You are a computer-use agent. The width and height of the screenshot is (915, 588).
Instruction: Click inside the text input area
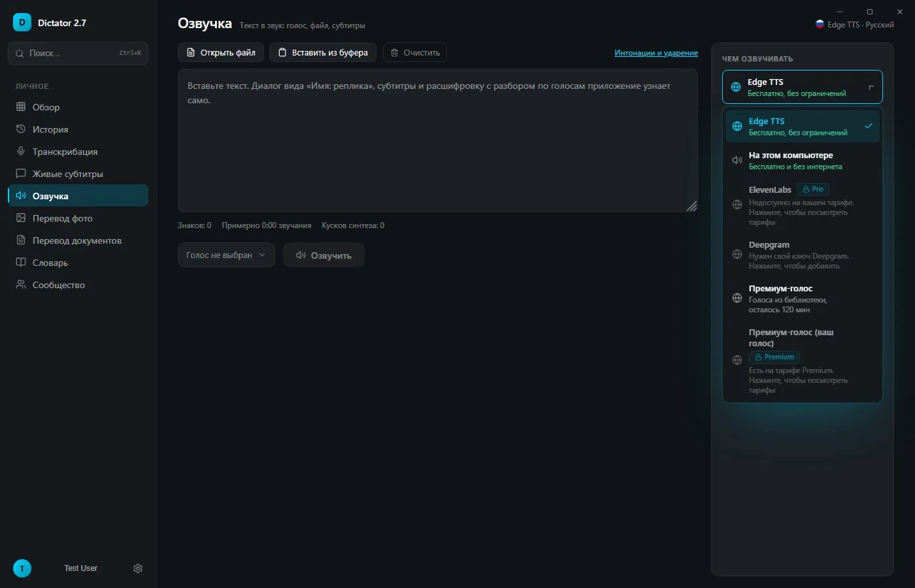tap(438, 140)
